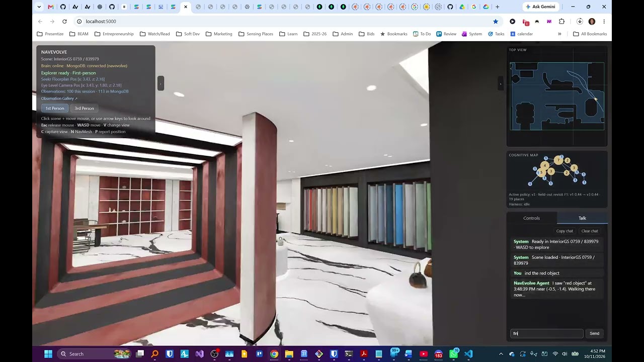The width and height of the screenshot is (644, 362).
Task: Open Google Chrome from the taskbar
Action: (274, 354)
